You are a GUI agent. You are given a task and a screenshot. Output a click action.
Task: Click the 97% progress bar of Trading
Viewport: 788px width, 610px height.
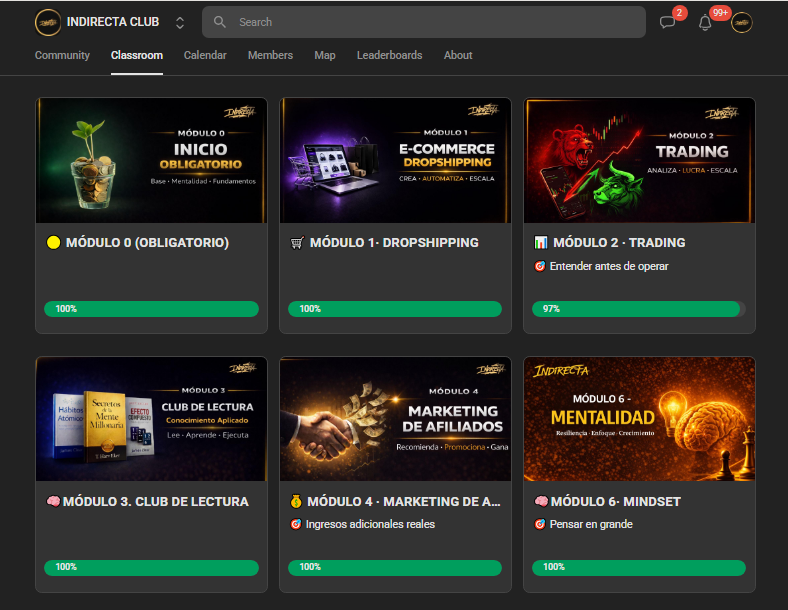click(x=639, y=309)
